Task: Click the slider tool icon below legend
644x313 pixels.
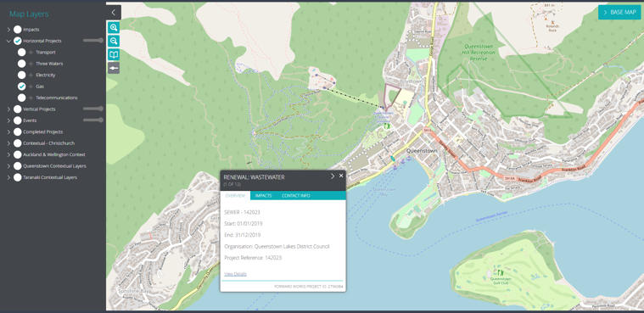Action: tap(114, 68)
